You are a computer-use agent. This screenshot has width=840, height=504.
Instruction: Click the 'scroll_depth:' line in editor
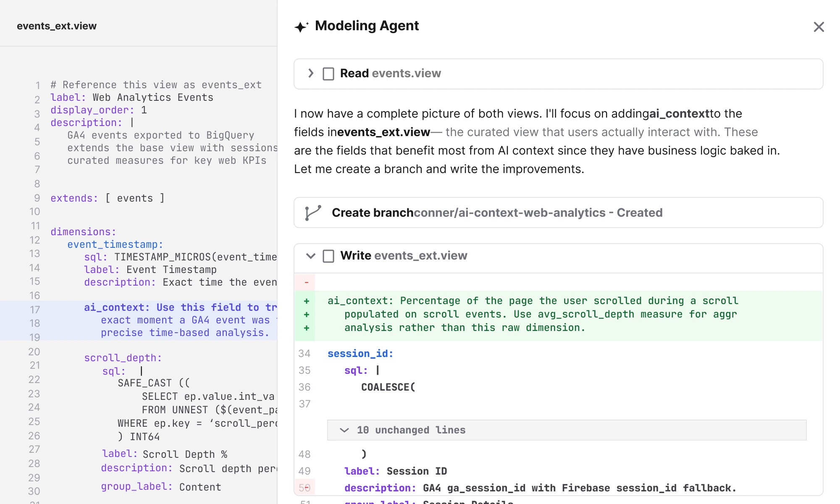123,358
